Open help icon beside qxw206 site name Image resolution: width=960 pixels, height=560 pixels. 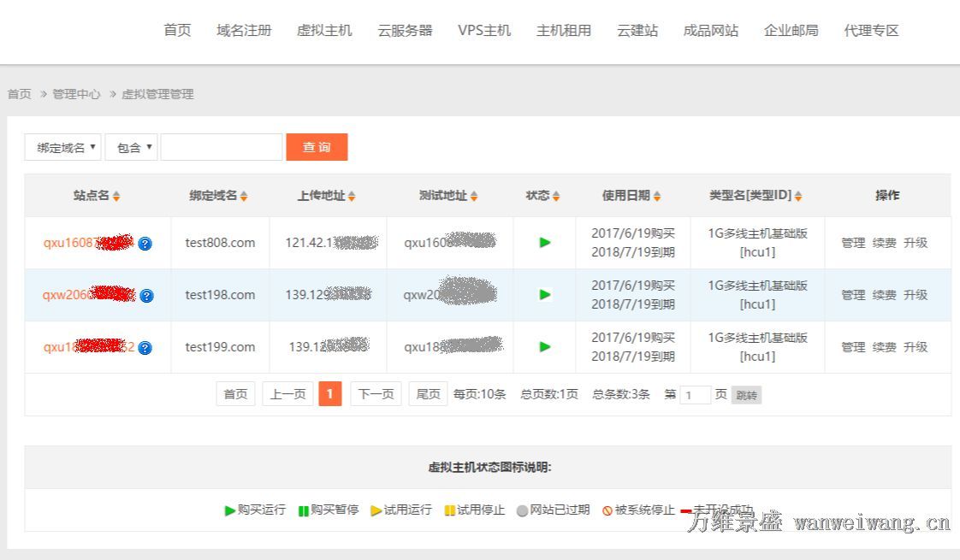147,296
